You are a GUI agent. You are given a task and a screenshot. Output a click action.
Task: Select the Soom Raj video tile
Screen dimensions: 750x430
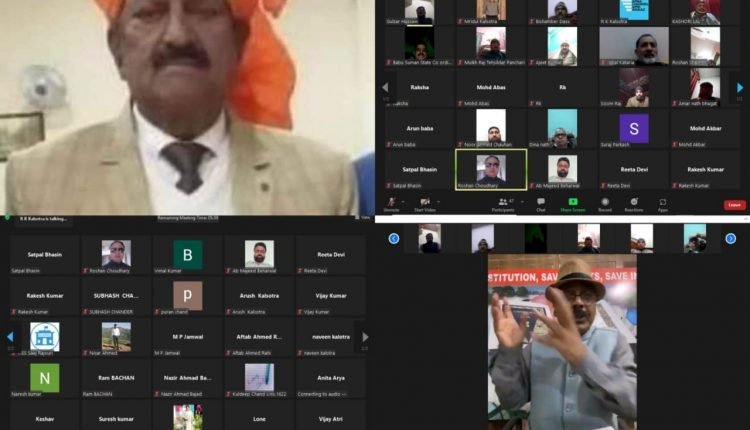click(634, 88)
